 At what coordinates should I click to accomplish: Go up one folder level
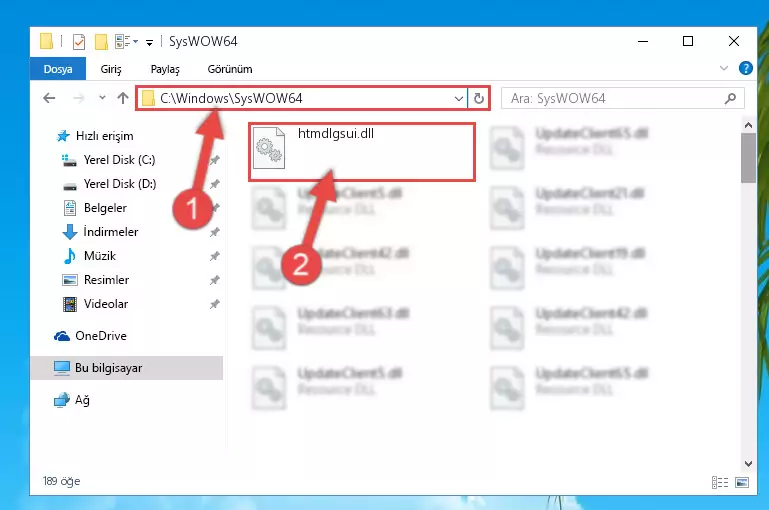click(x=123, y=98)
